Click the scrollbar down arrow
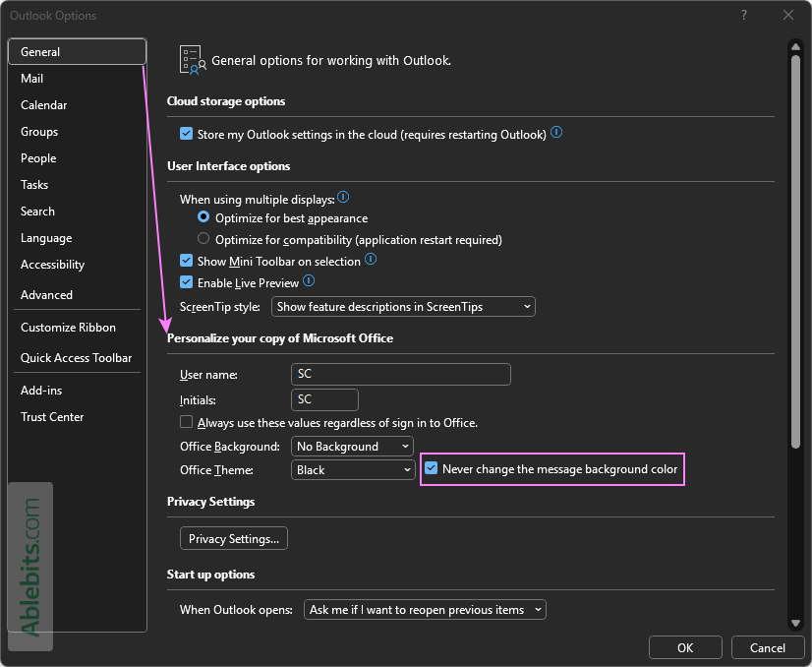812x667 pixels. 795,624
